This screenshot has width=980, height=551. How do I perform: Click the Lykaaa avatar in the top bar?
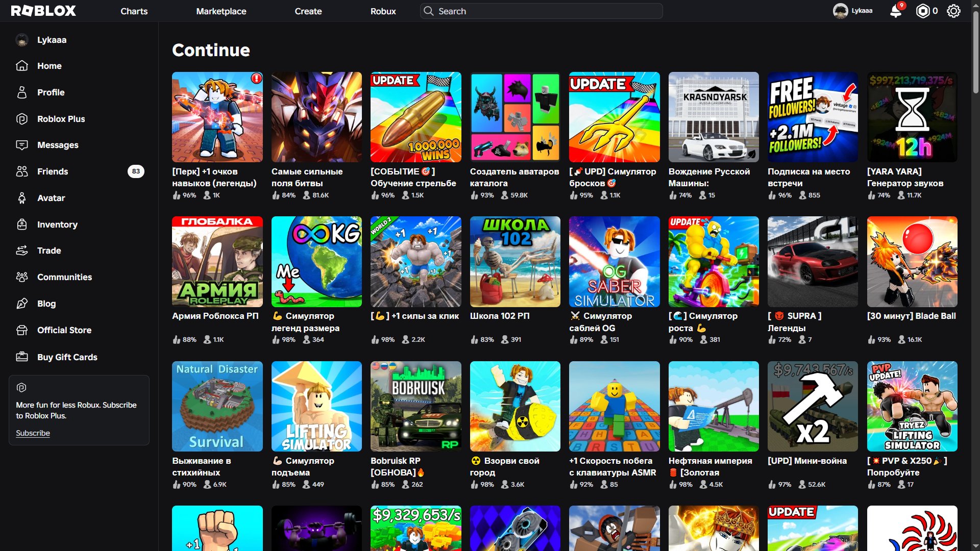coord(840,11)
